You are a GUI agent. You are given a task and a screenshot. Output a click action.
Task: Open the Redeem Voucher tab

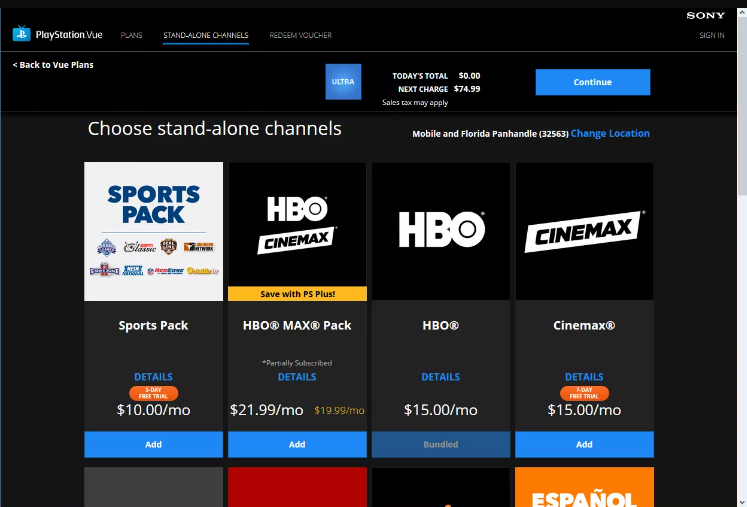click(300, 36)
